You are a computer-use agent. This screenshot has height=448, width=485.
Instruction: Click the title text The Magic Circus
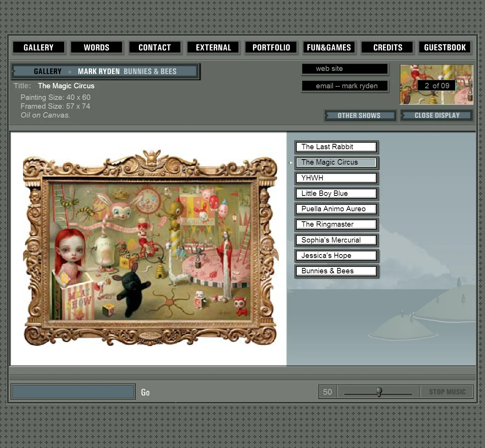pyautogui.click(x=66, y=86)
